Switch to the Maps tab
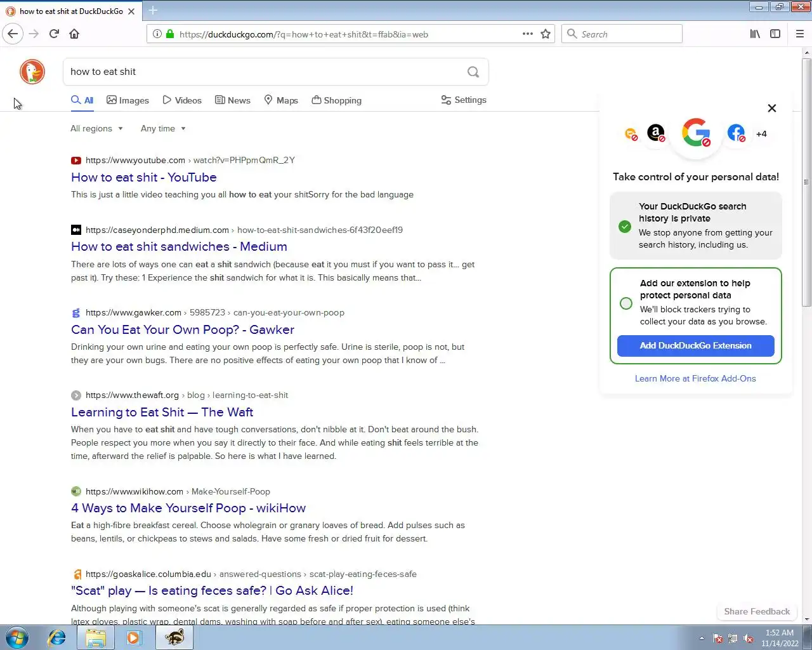The height and width of the screenshot is (650, 812). click(281, 100)
